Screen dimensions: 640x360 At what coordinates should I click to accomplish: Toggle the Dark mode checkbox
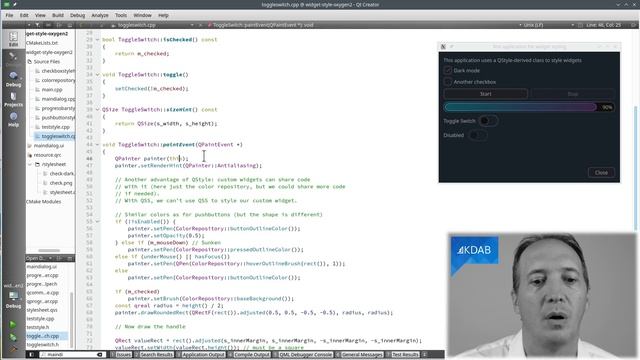click(x=448, y=70)
